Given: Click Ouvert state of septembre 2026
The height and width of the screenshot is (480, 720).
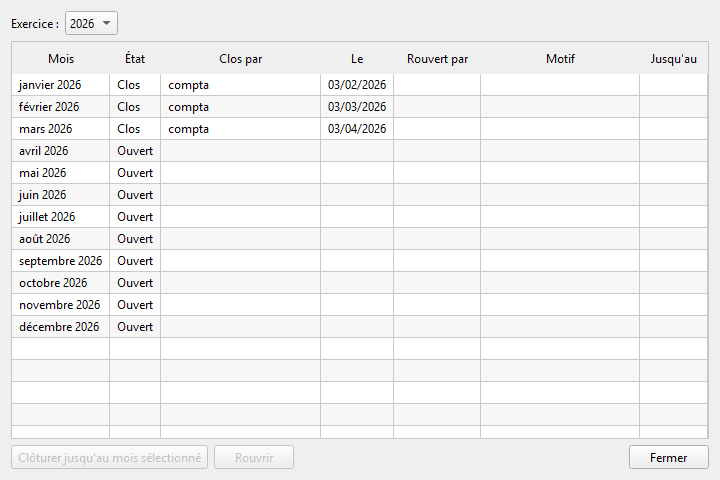Looking at the screenshot, I should click(x=135, y=261).
